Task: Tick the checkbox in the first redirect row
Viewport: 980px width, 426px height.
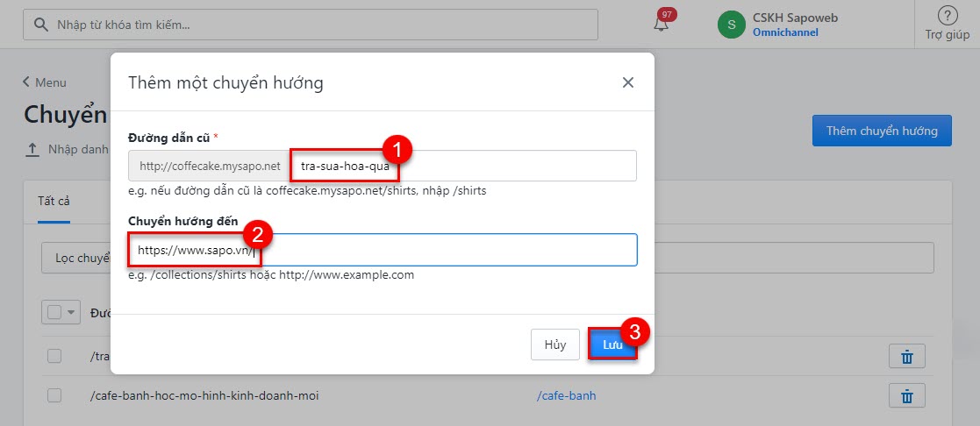Action: point(54,356)
